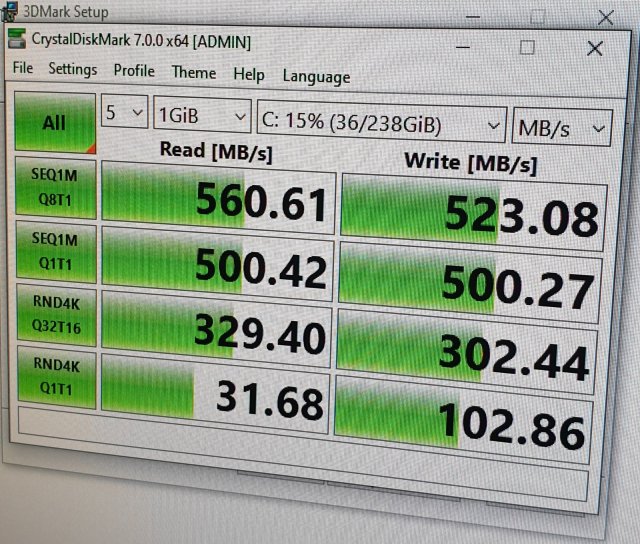
Task: Click the 523.08 write result
Action: pyautogui.click(x=473, y=214)
